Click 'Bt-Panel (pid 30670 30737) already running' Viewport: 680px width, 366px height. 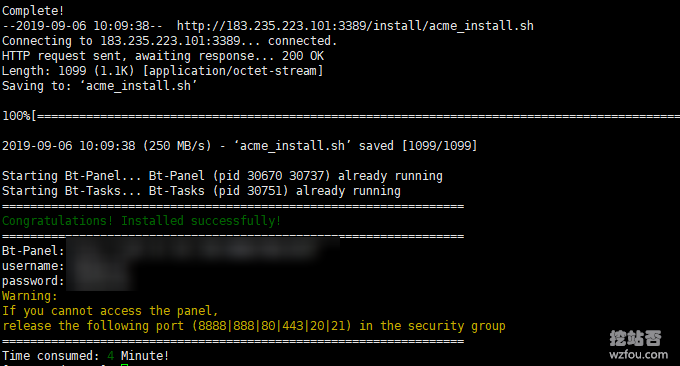click(x=295, y=176)
